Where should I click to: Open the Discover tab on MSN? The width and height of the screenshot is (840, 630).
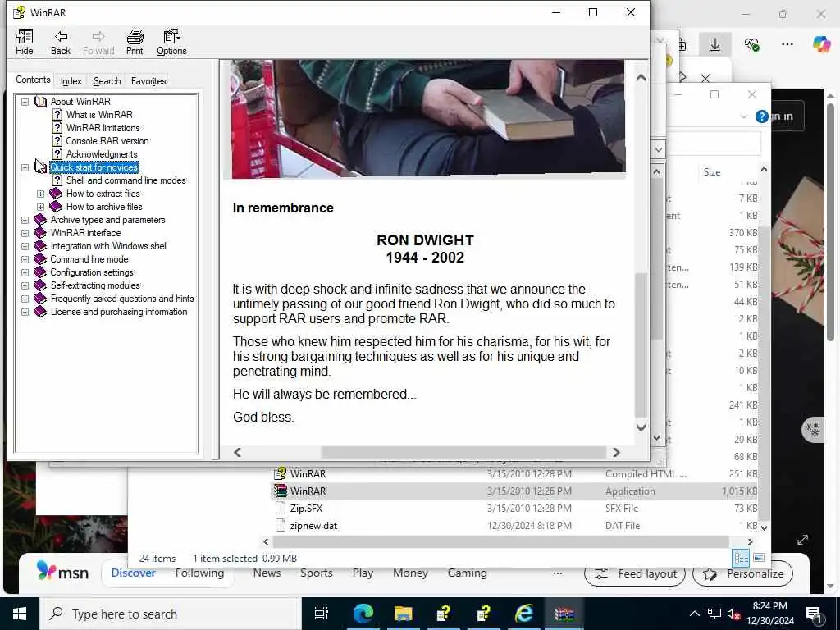coord(134,573)
